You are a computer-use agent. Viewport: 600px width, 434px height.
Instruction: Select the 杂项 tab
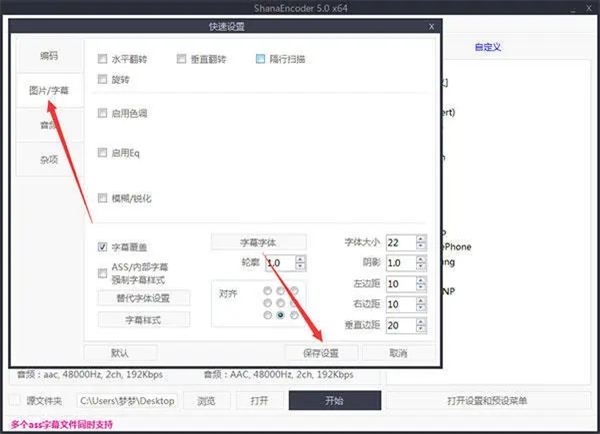47,158
